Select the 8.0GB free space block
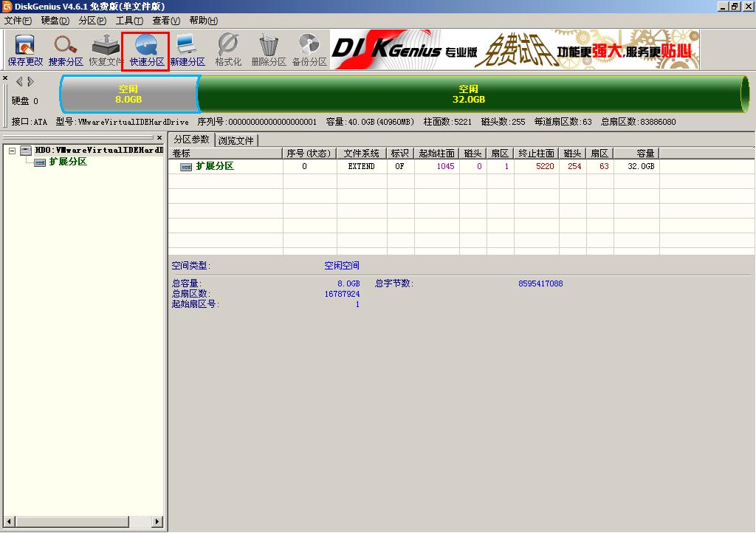756x533 pixels. (128, 94)
